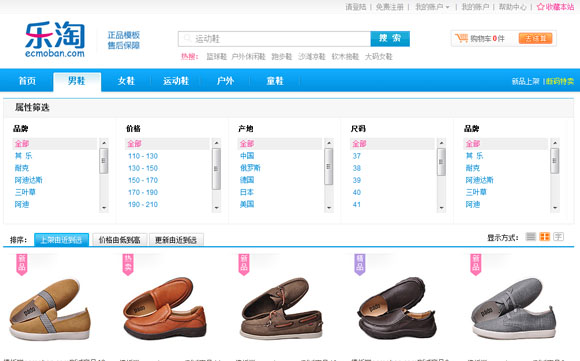The height and width of the screenshot is (361, 580).
Task: Click down arrow of leftmost 品牌 list scrollbar
Action: click(x=104, y=208)
